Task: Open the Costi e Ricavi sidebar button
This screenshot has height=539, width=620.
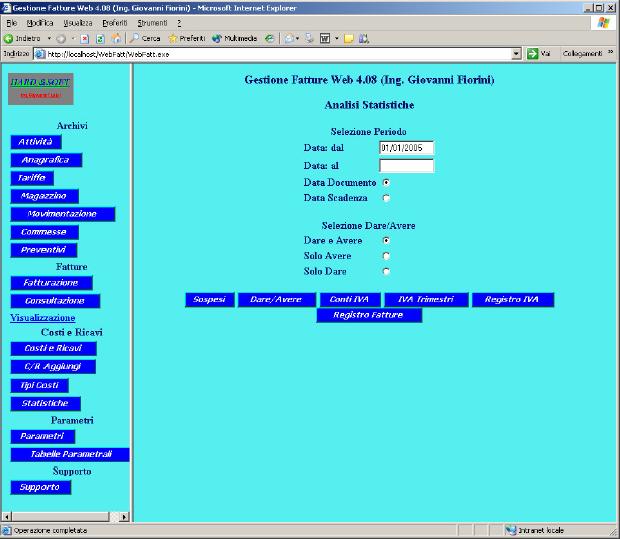Action: 53,348
